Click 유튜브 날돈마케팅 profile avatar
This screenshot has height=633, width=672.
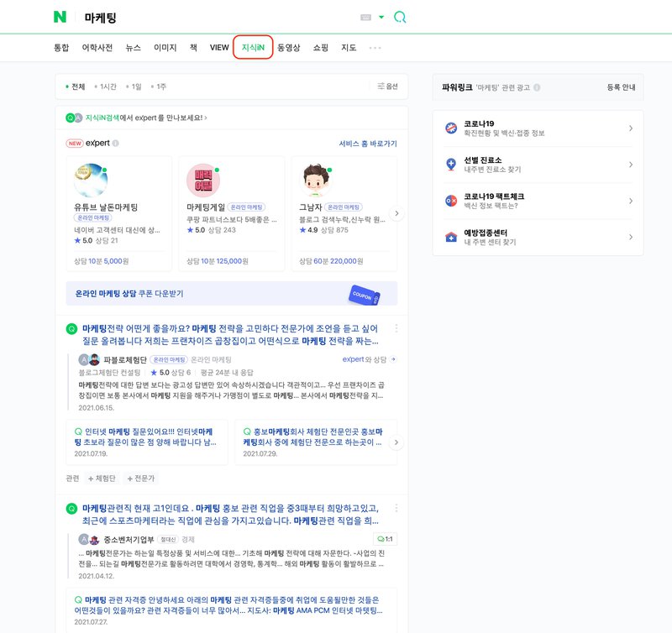(91, 180)
